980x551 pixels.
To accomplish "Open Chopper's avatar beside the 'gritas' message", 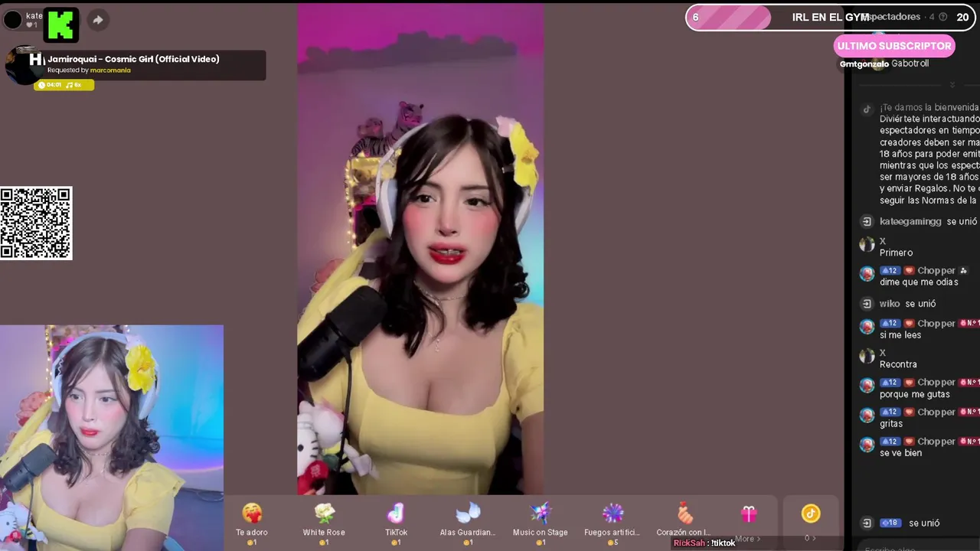I will 867,416.
